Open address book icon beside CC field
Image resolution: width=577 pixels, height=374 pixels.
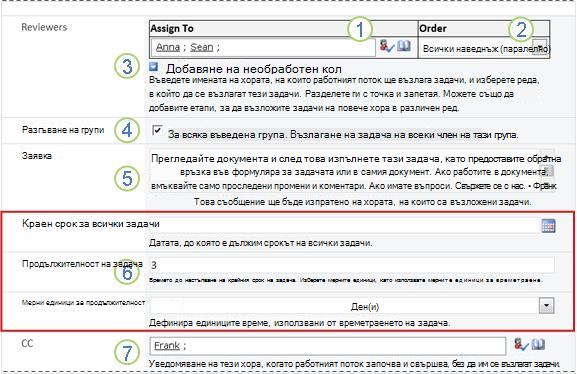[x=538, y=345]
